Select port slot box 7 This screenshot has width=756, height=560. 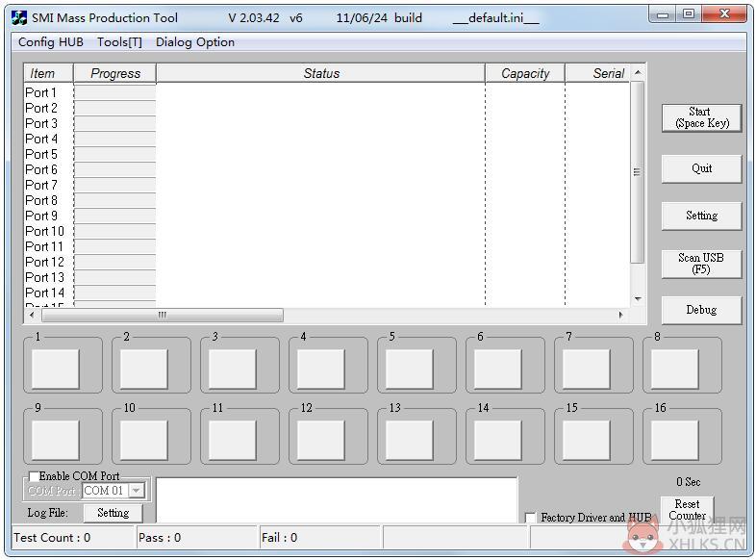click(587, 369)
